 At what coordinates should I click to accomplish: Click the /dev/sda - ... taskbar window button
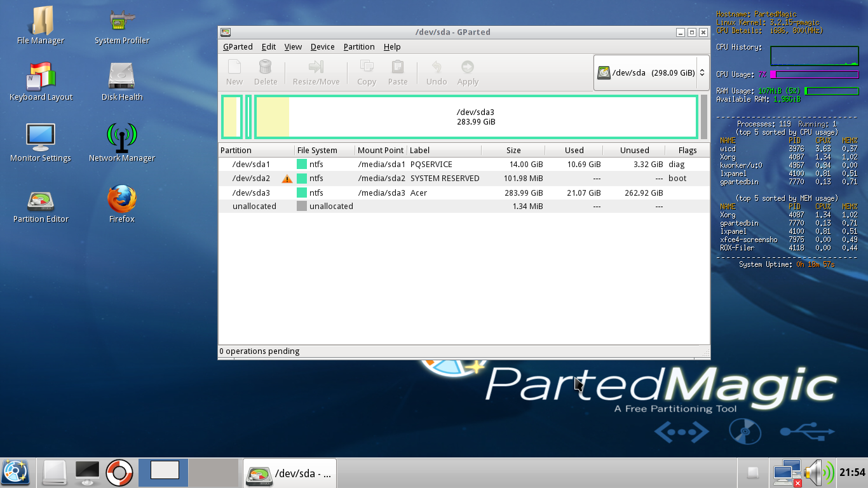pos(290,473)
